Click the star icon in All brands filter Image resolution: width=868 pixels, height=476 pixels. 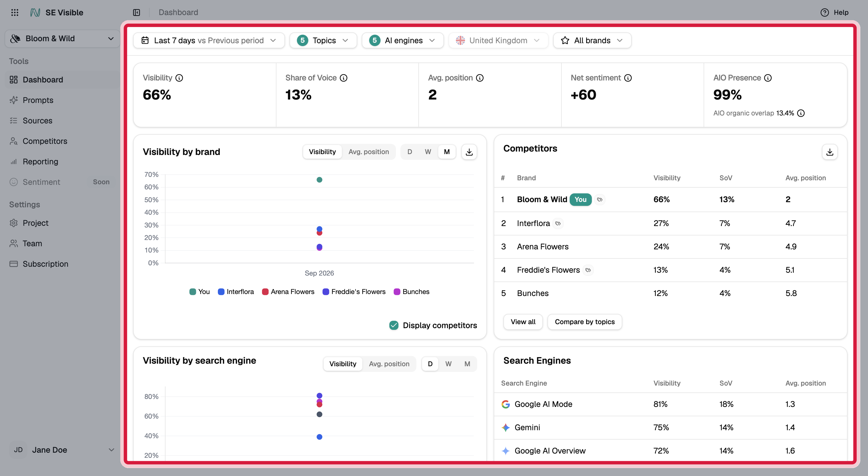(x=565, y=40)
